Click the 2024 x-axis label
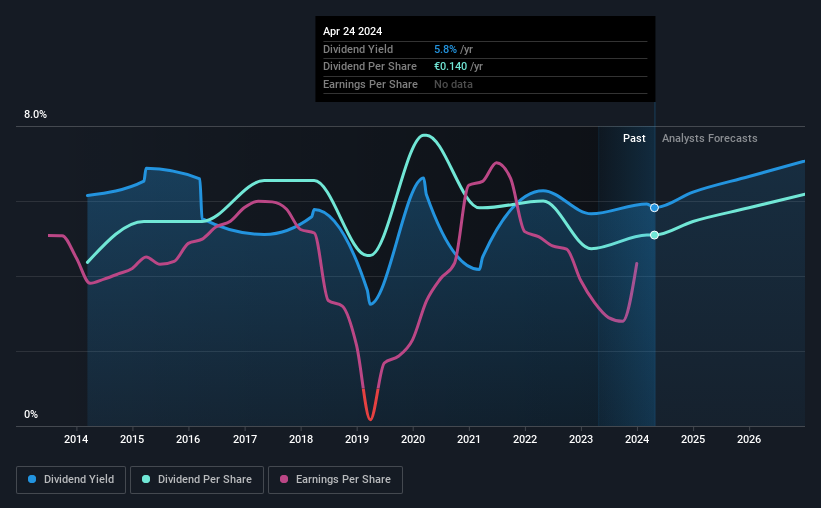Screen dimensions: 821x508 pos(637,439)
